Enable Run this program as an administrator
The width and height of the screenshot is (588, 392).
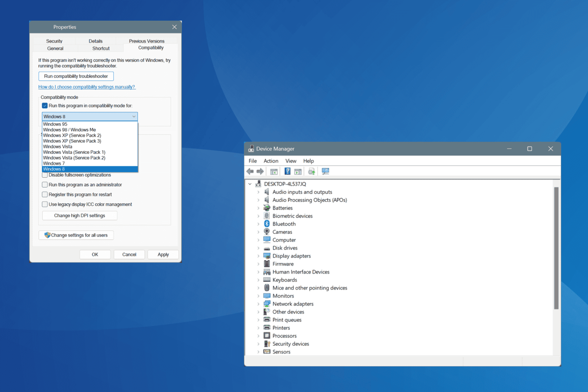tap(45, 185)
